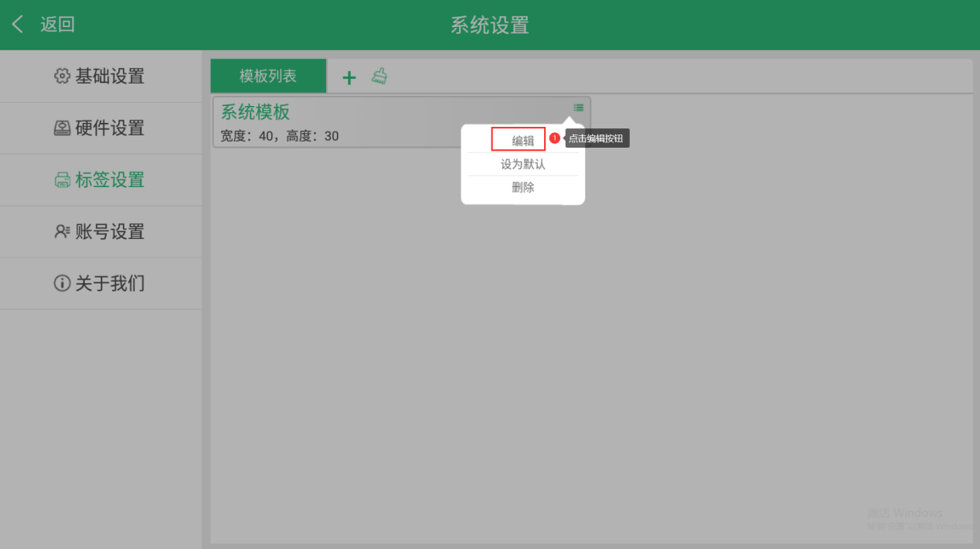Click the back arrow chevron icon
The width and height of the screenshot is (980, 549).
tap(18, 25)
